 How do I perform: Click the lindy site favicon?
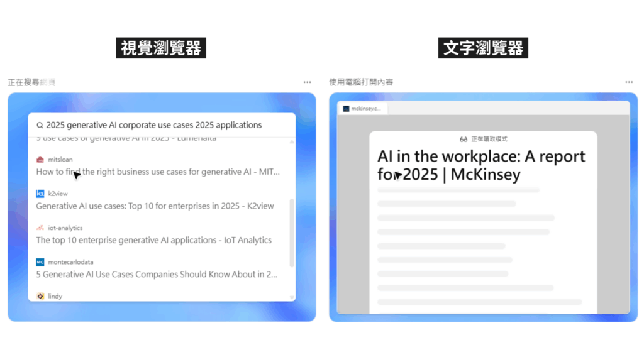(x=40, y=296)
